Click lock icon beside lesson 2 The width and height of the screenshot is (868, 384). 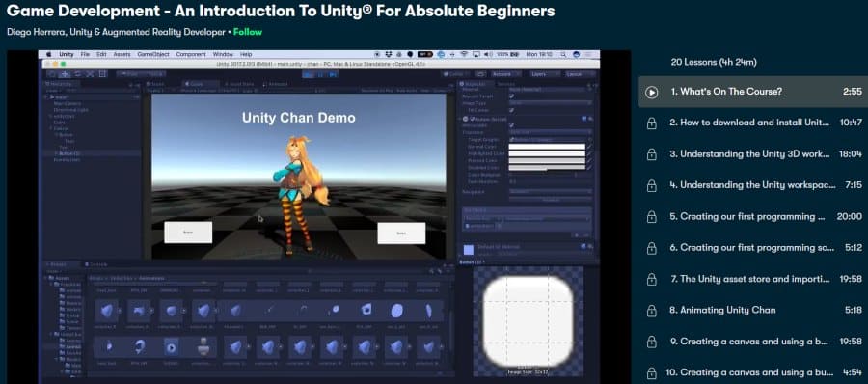[652, 123]
